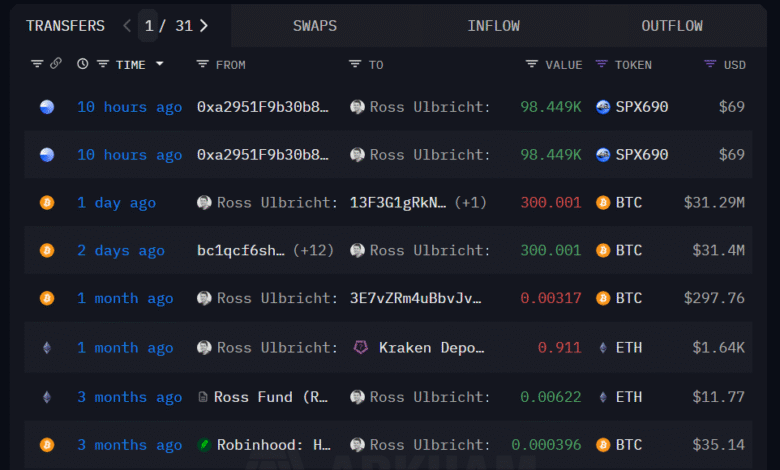Click address 13F3G1gRkN… in the 1 day ago row
The width and height of the screenshot is (780, 470).
click(398, 202)
